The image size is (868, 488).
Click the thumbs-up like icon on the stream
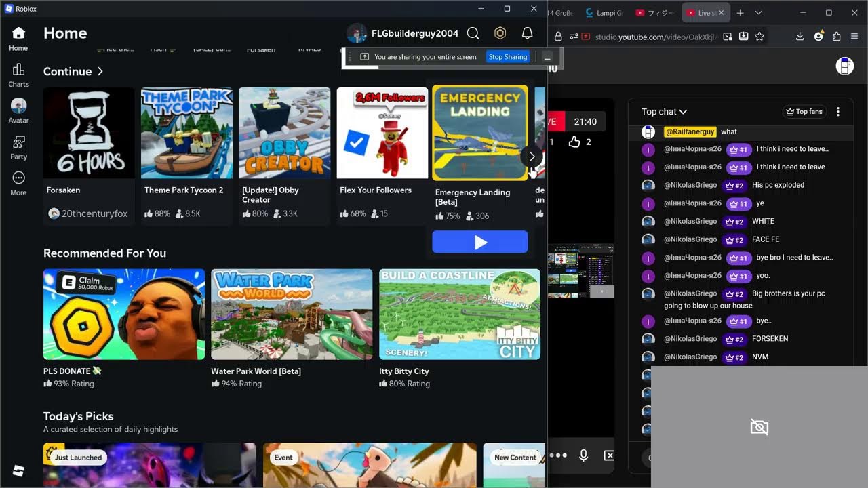(574, 142)
